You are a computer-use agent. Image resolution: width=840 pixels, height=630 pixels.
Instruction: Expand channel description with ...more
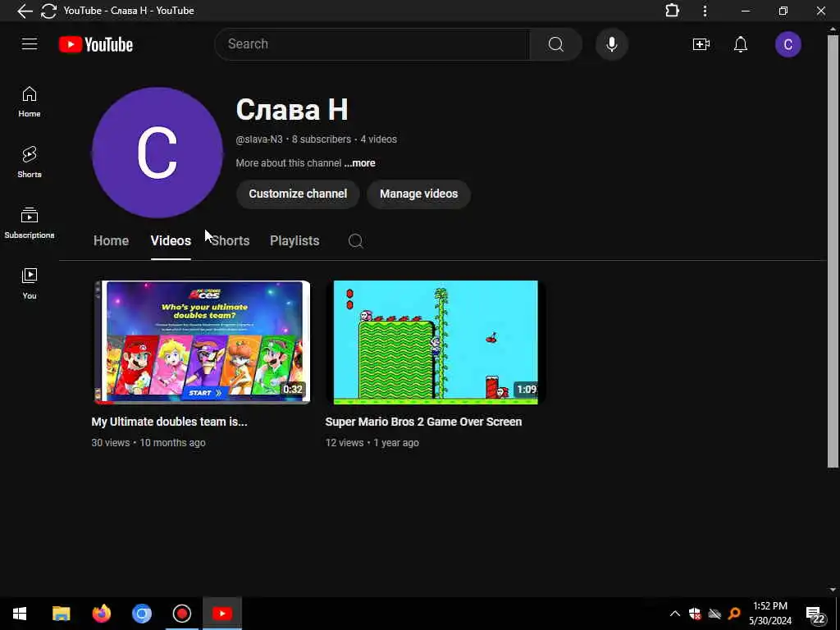[x=360, y=163]
